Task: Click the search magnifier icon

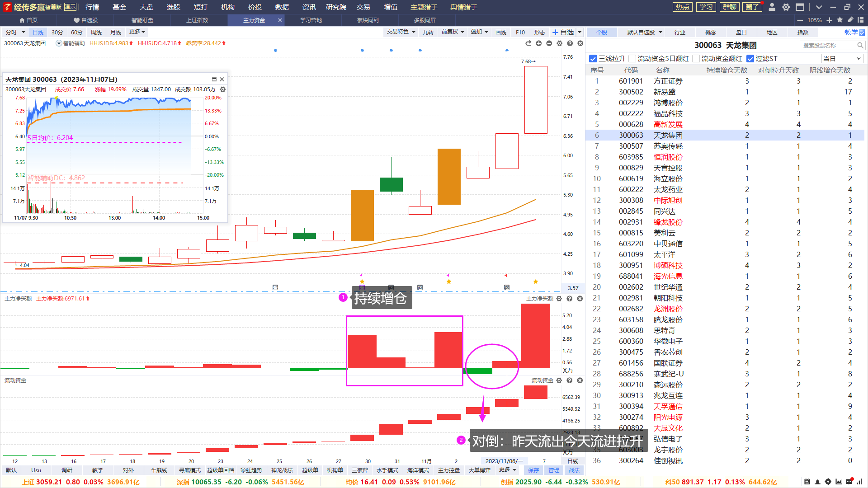Action: coord(860,46)
